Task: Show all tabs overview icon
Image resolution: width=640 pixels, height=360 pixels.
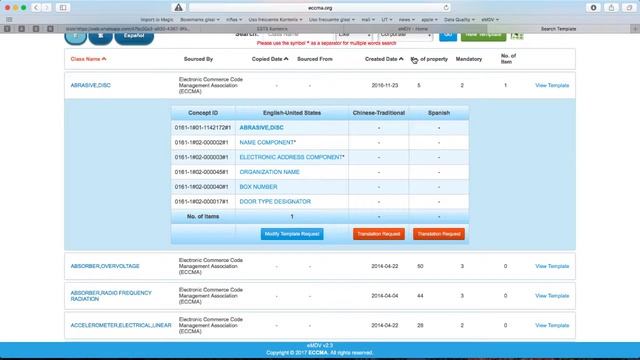Action: (x=629, y=7)
